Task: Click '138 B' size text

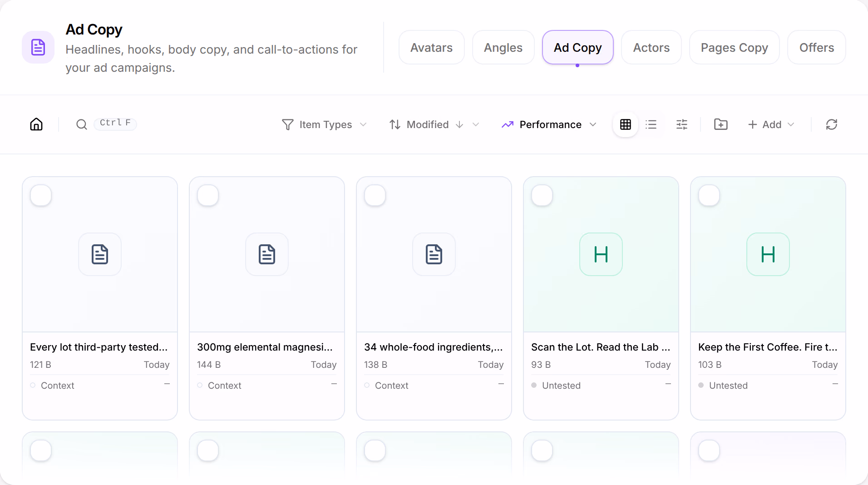Action: coord(375,365)
